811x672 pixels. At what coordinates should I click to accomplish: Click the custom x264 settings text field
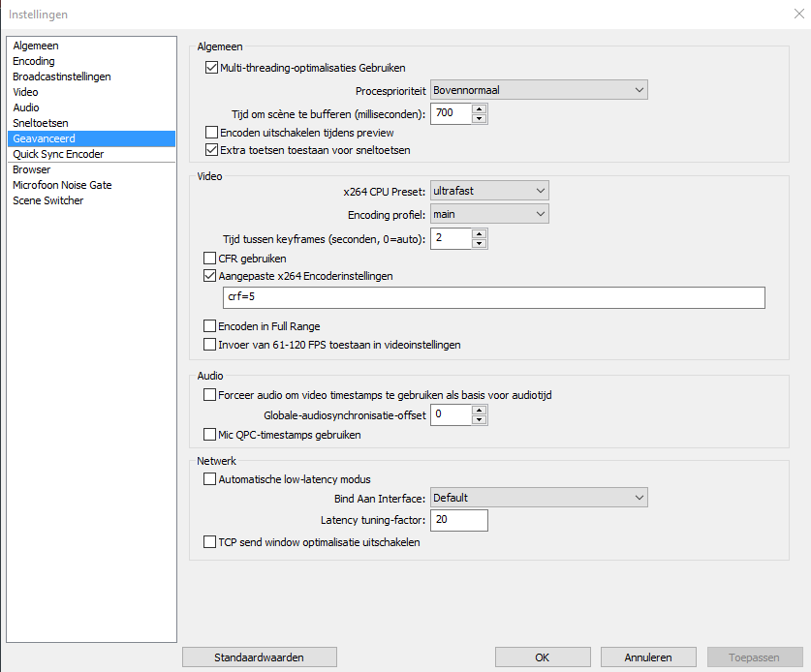[494, 297]
